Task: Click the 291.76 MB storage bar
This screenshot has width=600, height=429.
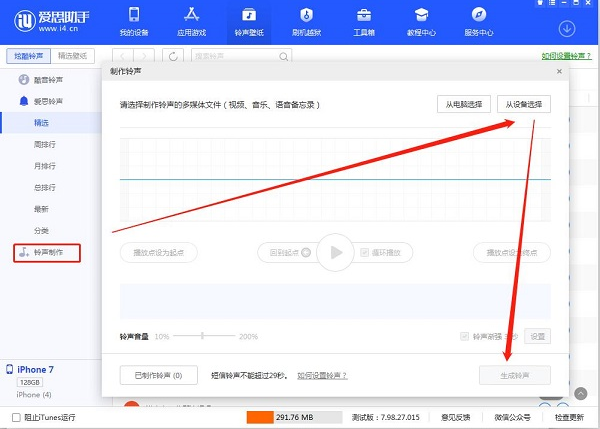Action: pyautogui.click(x=294, y=417)
